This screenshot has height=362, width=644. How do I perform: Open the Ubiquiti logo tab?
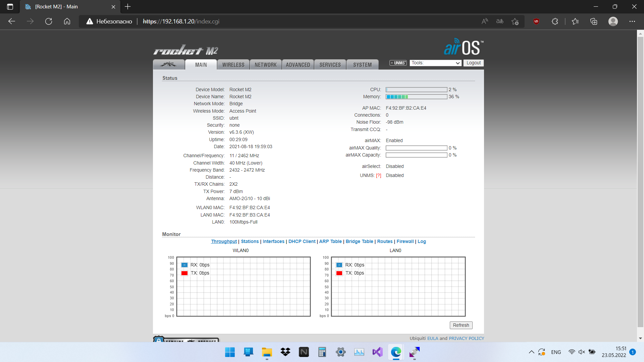pyautogui.click(x=169, y=64)
